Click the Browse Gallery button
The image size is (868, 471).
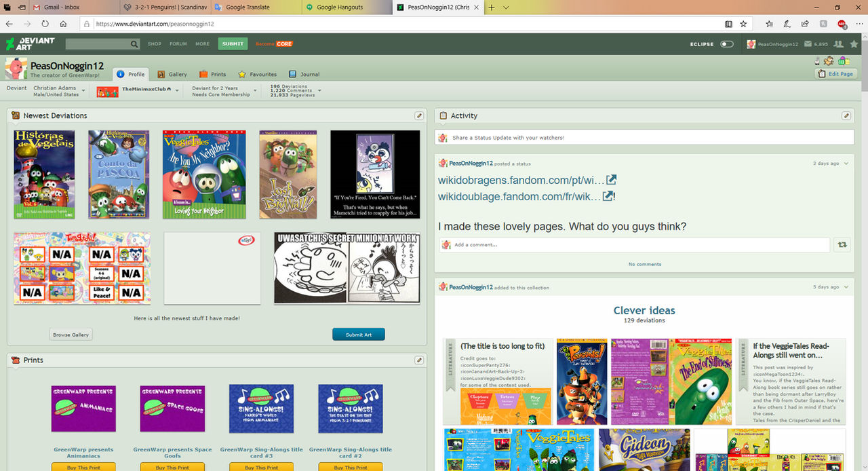pyautogui.click(x=71, y=334)
